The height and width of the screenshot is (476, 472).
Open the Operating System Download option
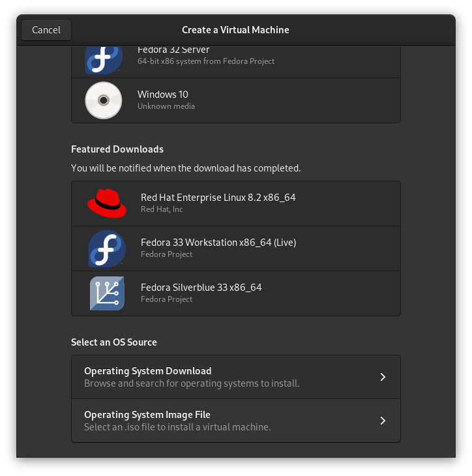pyautogui.click(x=147, y=371)
